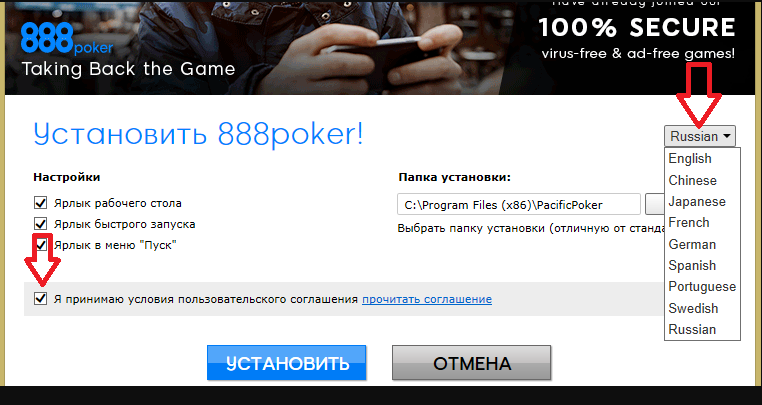762x405 pixels.
Task: Uncheck the quick launch shortcut checkbox
Action: click(40, 224)
